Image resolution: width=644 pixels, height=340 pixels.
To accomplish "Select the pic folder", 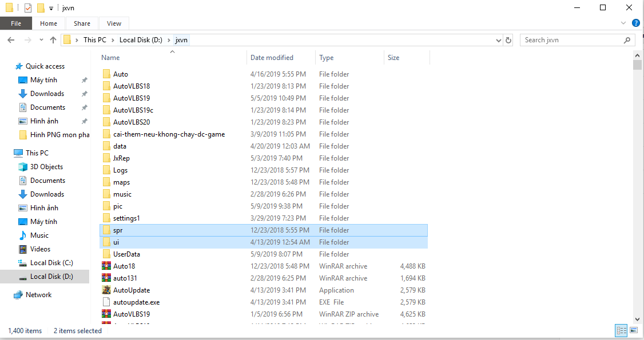I will tap(264, 206).
